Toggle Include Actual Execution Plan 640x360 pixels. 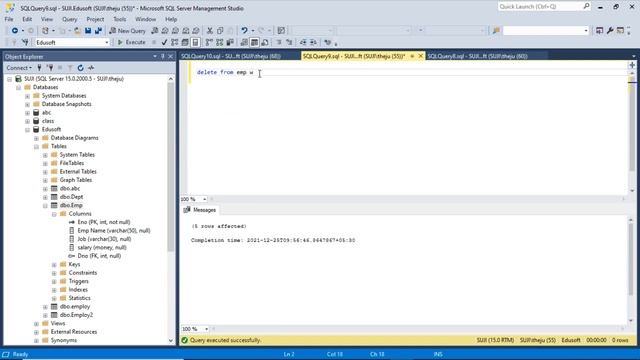click(x=209, y=42)
